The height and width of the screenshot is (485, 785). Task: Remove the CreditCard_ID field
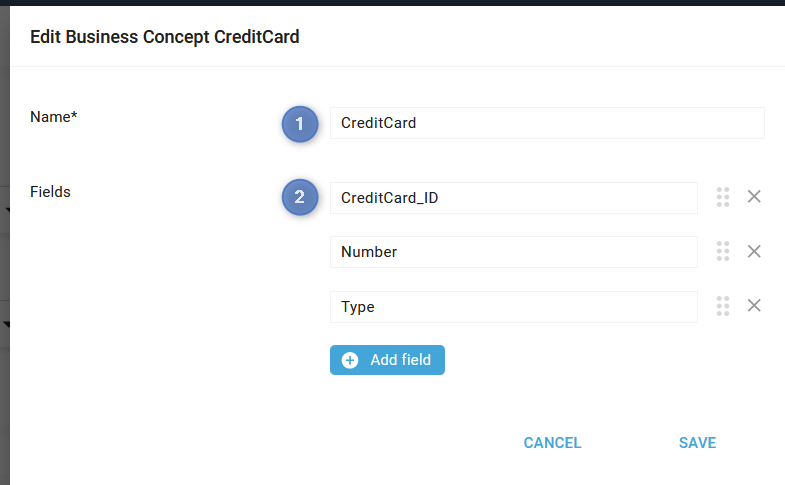754,197
